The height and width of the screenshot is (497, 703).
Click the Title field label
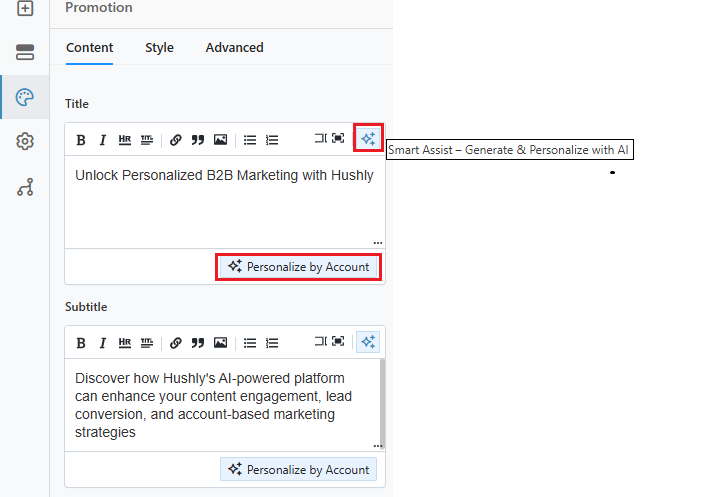pyautogui.click(x=77, y=104)
